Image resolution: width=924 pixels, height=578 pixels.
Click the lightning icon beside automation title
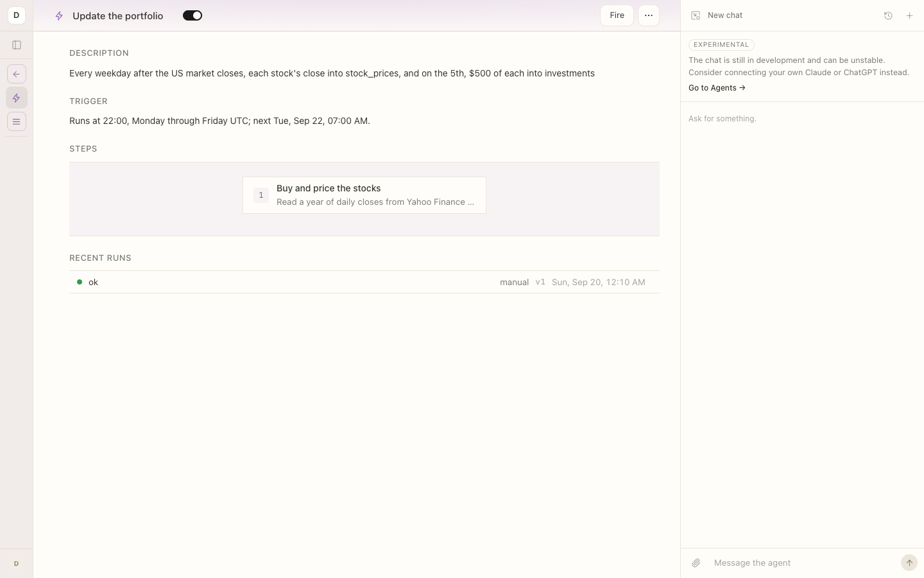pyautogui.click(x=59, y=16)
